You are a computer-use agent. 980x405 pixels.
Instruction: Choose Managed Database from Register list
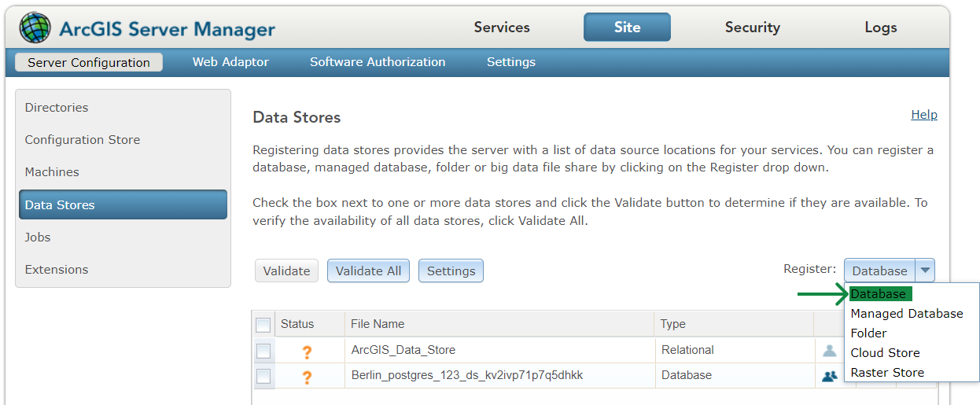pyautogui.click(x=907, y=314)
